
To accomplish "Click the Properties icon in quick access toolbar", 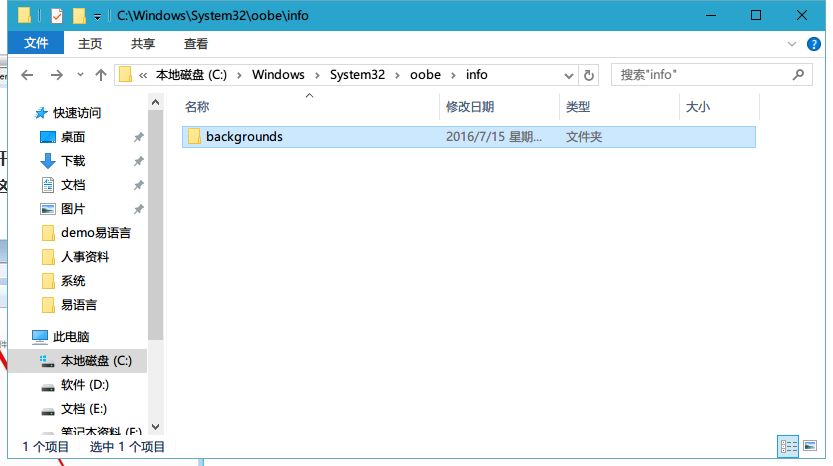I will point(57,16).
